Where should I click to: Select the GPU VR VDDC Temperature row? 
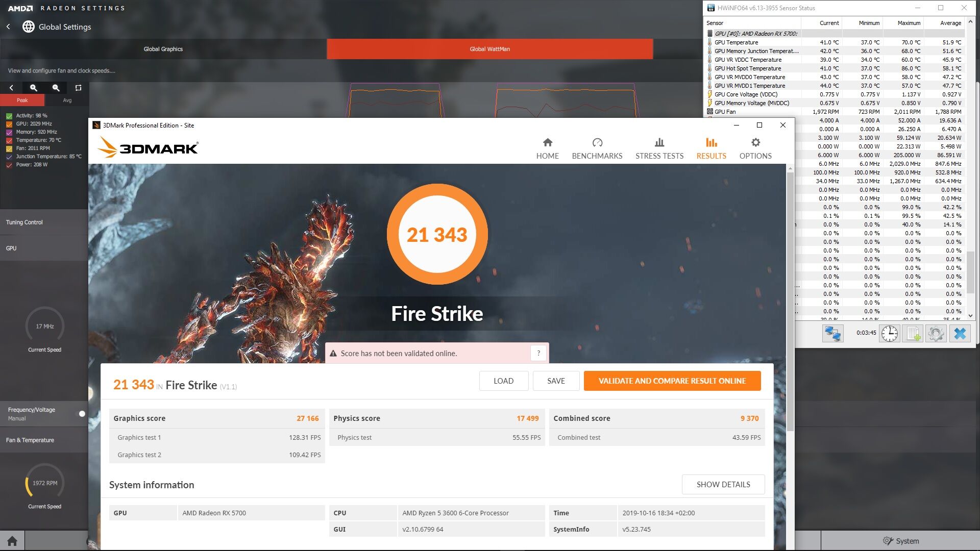[x=835, y=60]
